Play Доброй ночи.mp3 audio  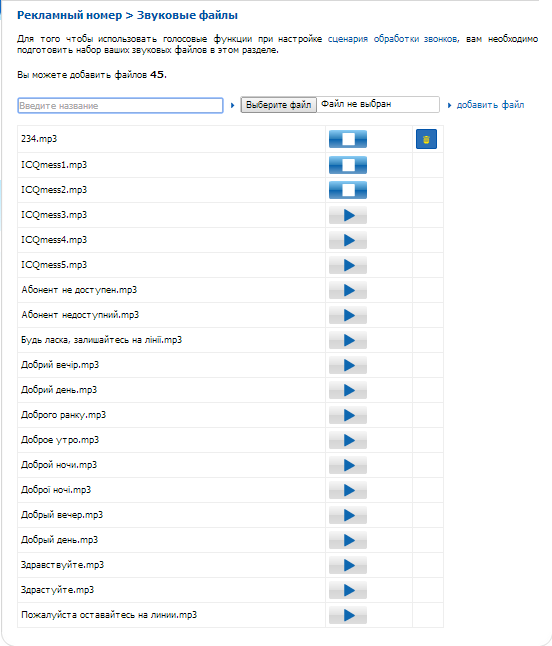point(348,465)
